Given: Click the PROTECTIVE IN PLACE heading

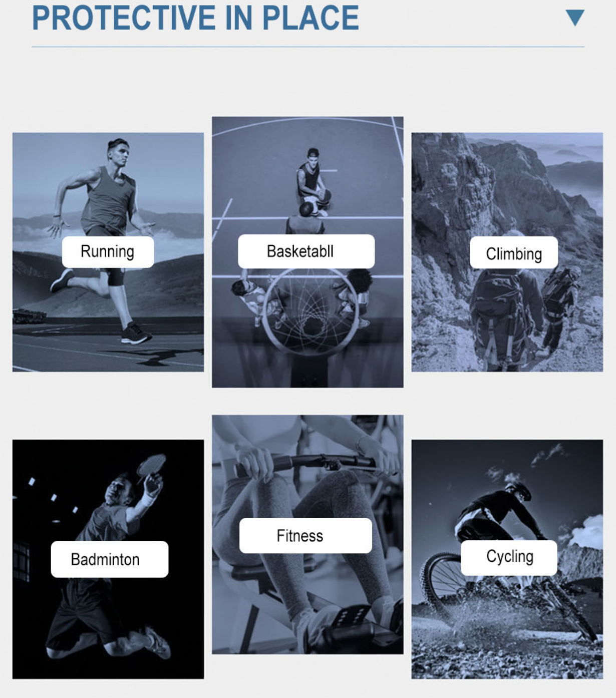Looking at the screenshot, I should 195,18.
